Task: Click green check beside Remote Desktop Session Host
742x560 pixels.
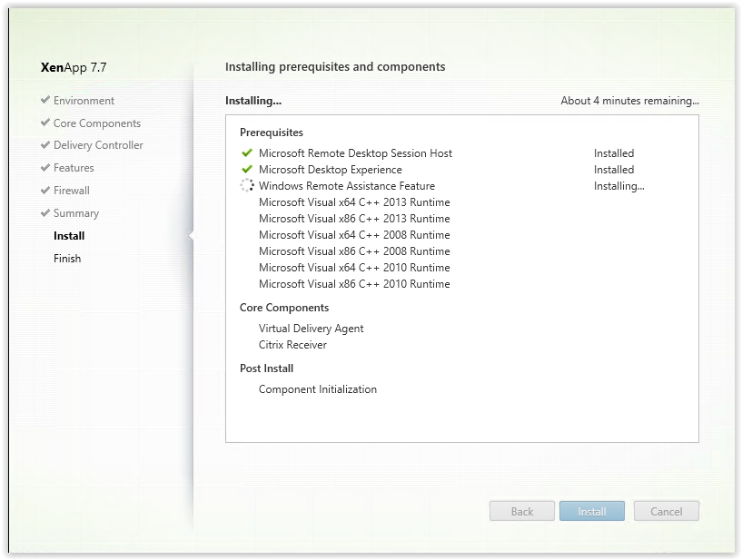Action: [x=247, y=152]
